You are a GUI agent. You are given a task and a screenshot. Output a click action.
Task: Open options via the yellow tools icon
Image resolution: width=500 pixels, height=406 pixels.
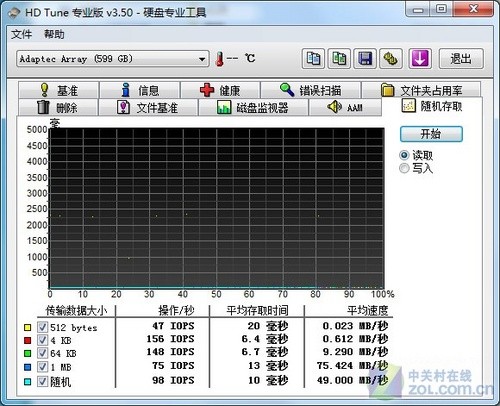pyautogui.click(x=391, y=59)
